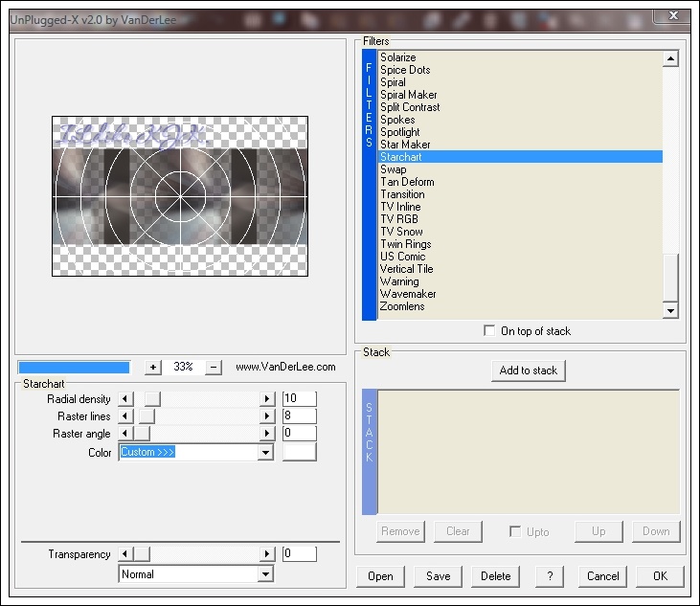Click left arrow of Raster lines slider
Image resolution: width=700 pixels, height=606 pixels.
(124, 416)
